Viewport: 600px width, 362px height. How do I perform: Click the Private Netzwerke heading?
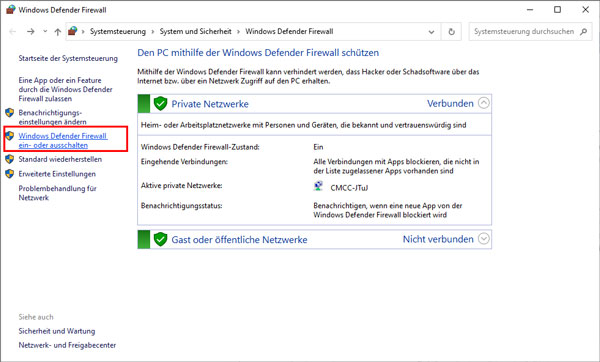210,104
